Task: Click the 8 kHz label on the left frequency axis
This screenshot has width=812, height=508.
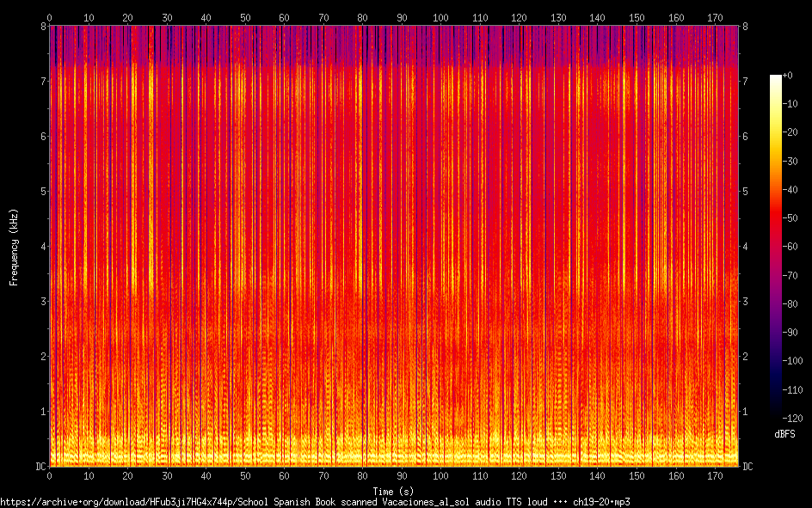Action: tap(43, 27)
